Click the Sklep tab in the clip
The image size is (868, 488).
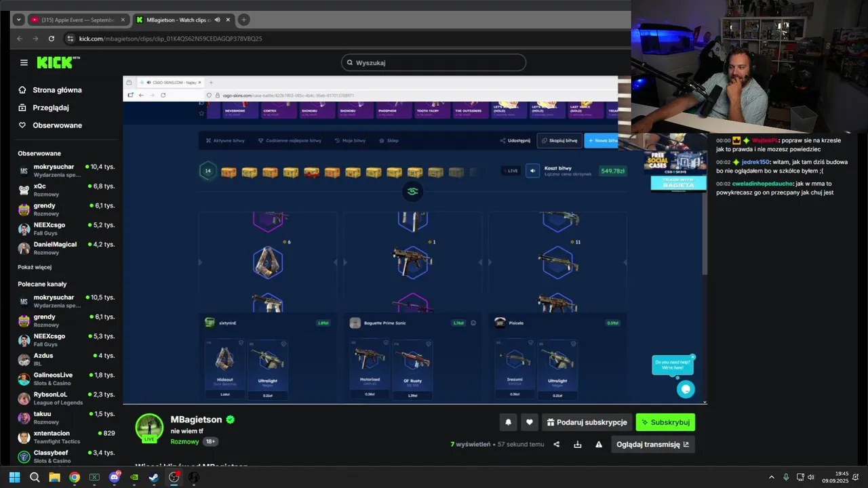(x=389, y=140)
